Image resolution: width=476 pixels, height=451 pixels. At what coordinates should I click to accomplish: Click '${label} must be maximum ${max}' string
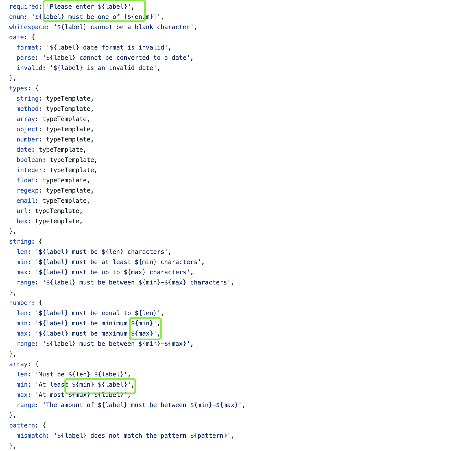96,334
